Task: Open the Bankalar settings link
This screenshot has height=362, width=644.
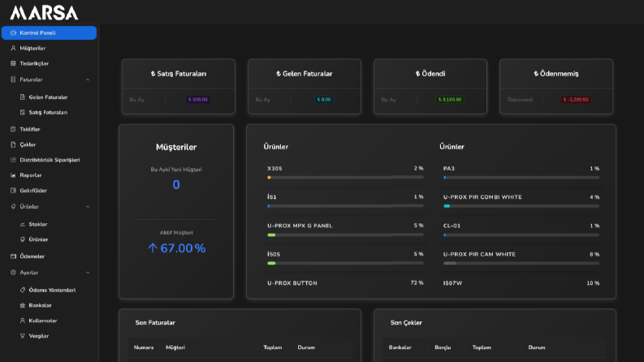Action: point(40,305)
